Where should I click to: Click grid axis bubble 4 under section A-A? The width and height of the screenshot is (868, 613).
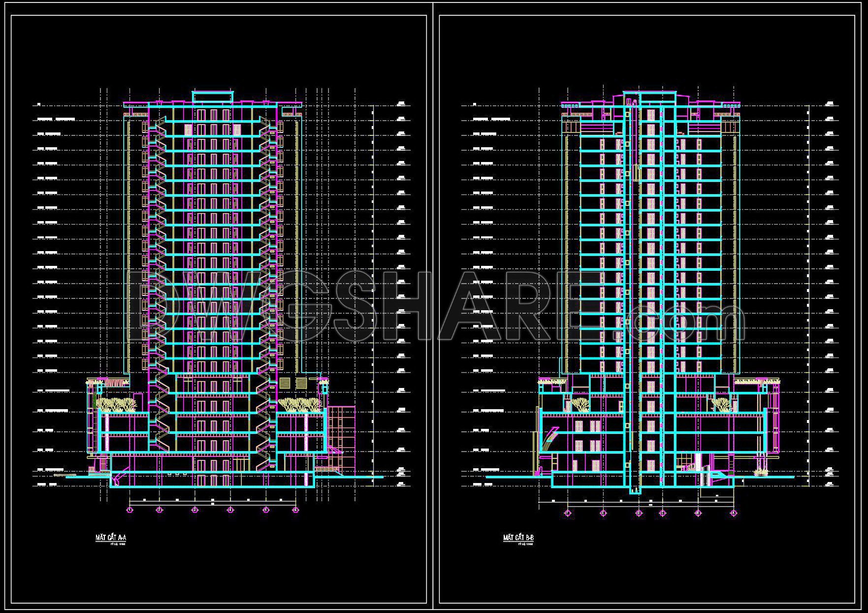[230, 510]
